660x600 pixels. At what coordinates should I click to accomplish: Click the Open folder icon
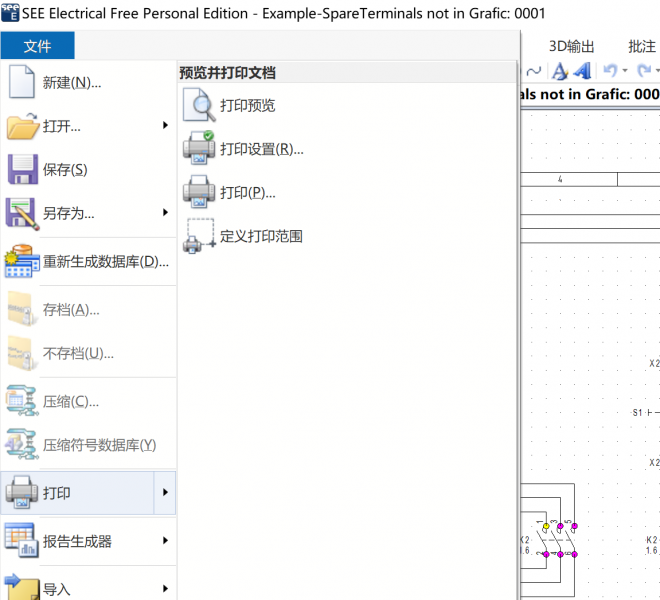(22, 125)
